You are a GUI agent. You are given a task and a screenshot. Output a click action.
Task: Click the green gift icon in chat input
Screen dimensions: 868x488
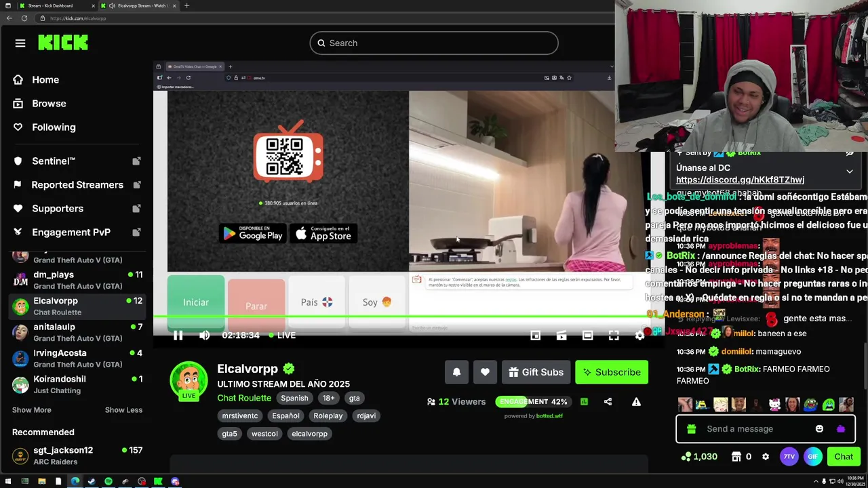(x=691, y=429)
